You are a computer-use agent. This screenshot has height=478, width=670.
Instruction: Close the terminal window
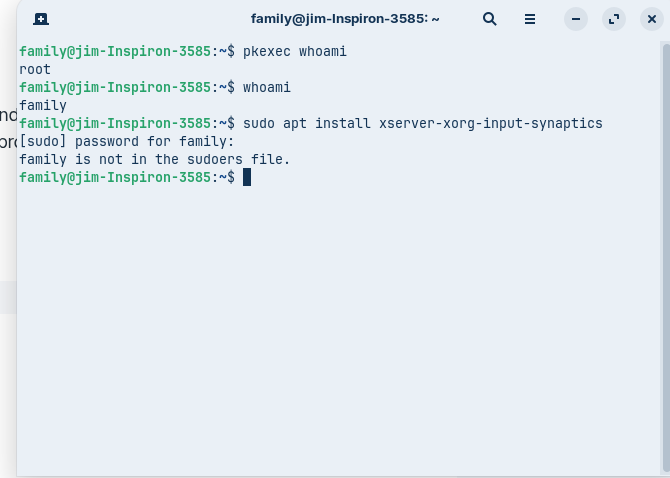652,19
